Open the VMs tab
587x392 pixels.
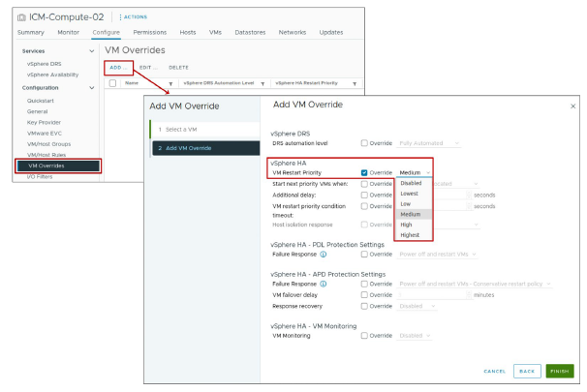(x=215, y=33)
